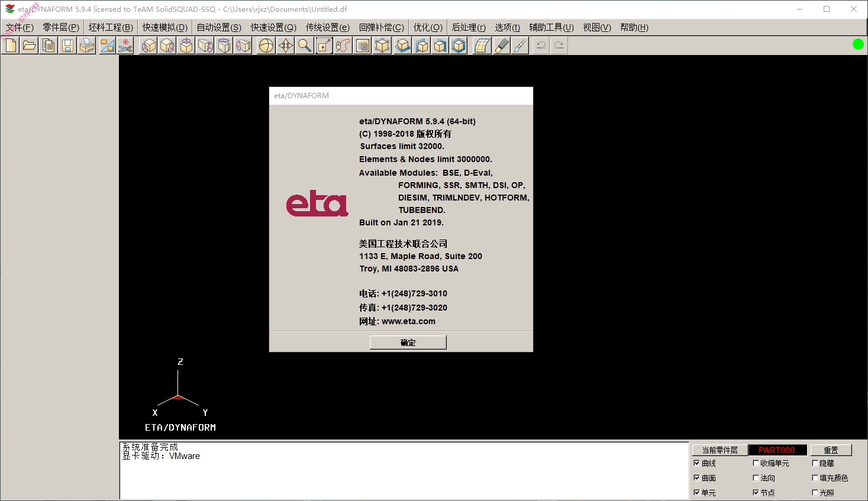Click 确定 in the about dialog
This screenshot has width=868, height=501.
(x=408, y=342)
